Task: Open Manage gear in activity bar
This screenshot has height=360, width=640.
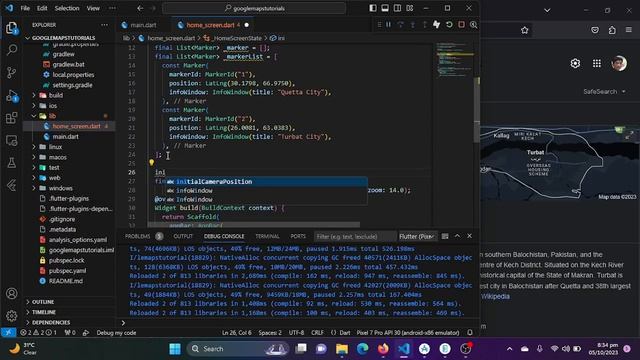Action: [x=11, y=316]
